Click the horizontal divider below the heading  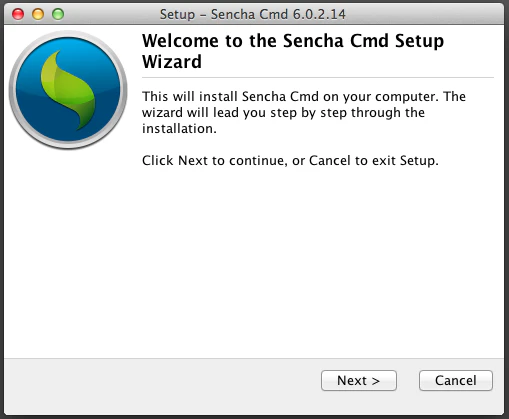point(318,78)
